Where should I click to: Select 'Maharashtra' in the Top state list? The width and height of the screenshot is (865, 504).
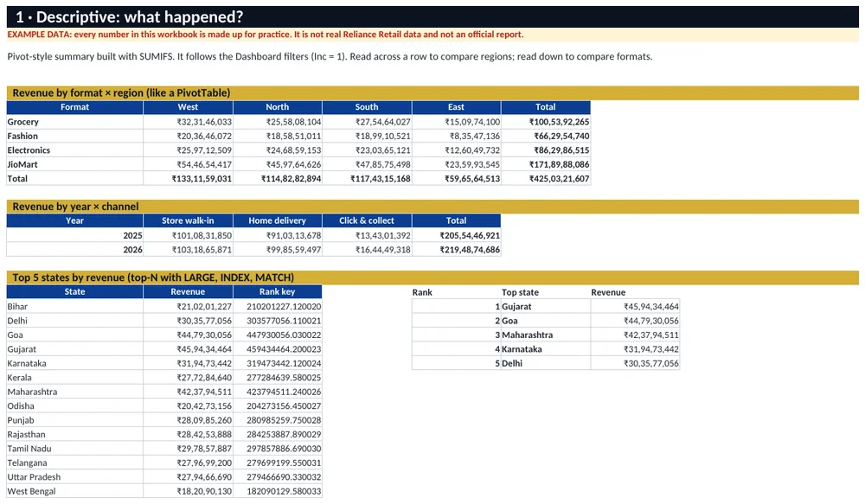pyautogui.click(x=546, y=335)
